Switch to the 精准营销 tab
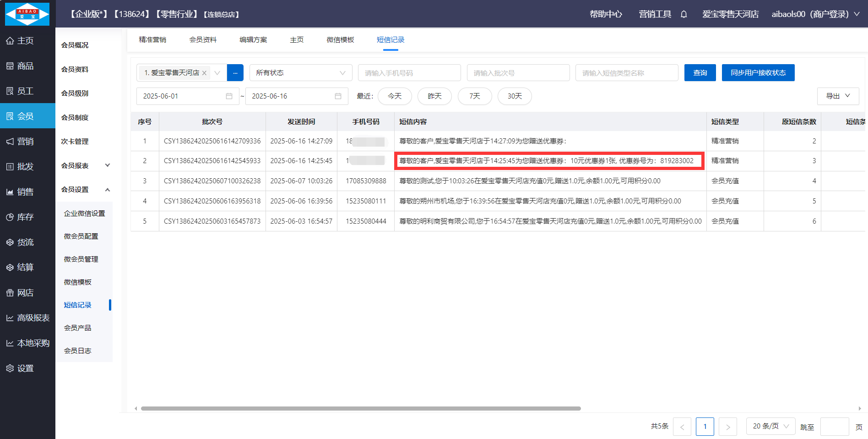The image size is (868, 439). 152,40
